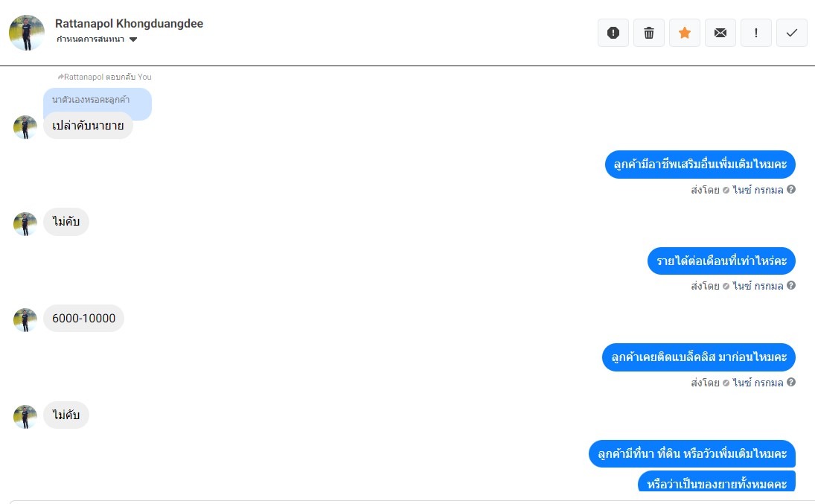
Task: Click the ลูกค้ามีอาชีพเสริมอื่นเพิ่มเติมไหมคะ message bubble
Action: point(700,165)
